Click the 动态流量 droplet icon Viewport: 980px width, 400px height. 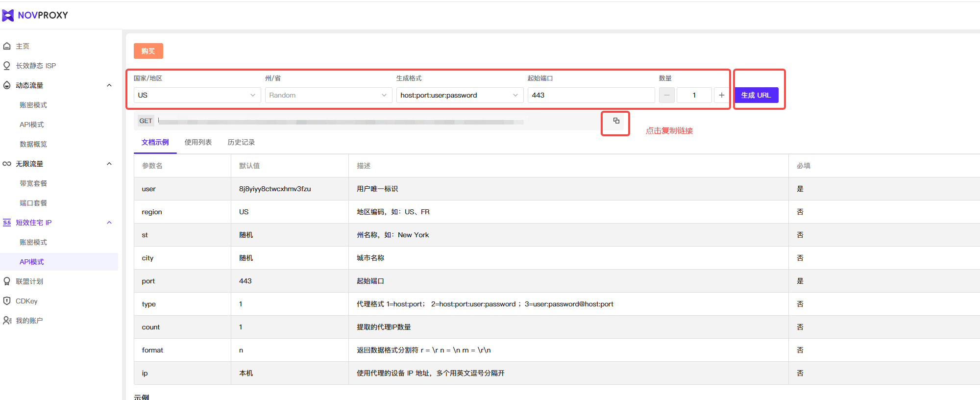click(7, 85)
